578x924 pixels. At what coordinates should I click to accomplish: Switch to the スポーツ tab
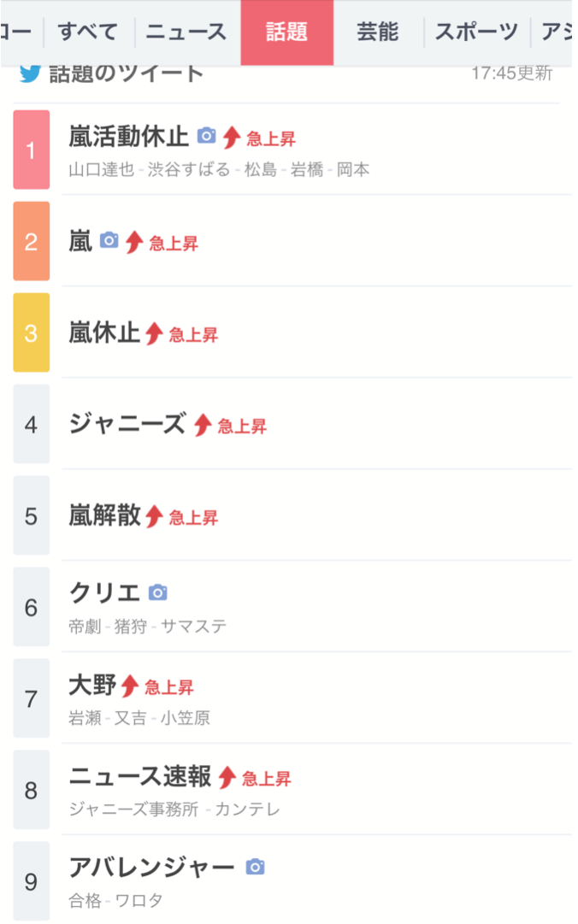tap(476, 32)
